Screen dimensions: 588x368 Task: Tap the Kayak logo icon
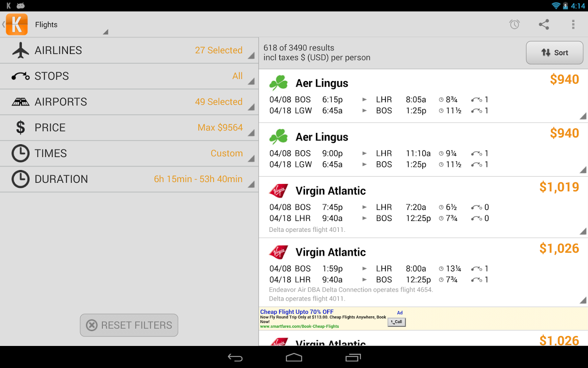click(16, 24)
